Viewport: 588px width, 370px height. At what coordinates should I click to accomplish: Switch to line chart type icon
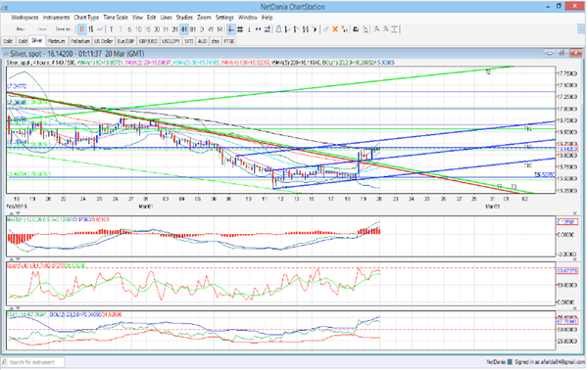100,29
